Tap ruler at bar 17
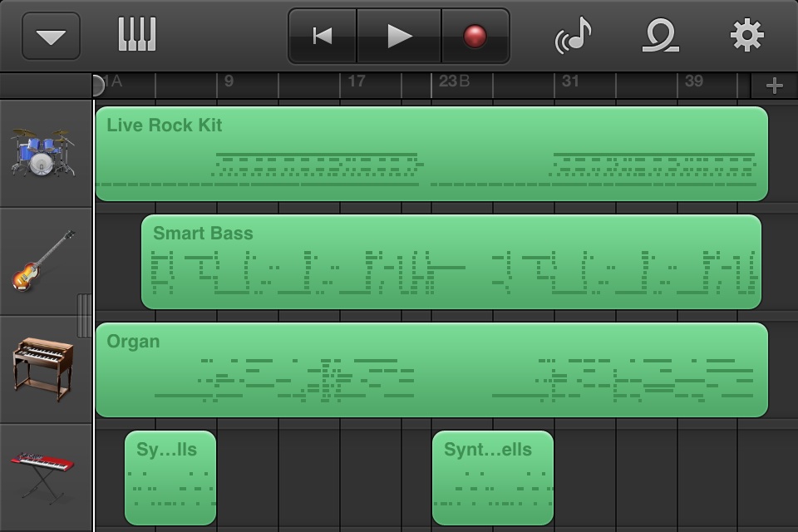Viewport: 798px width, 532px height. pos(356,82)
